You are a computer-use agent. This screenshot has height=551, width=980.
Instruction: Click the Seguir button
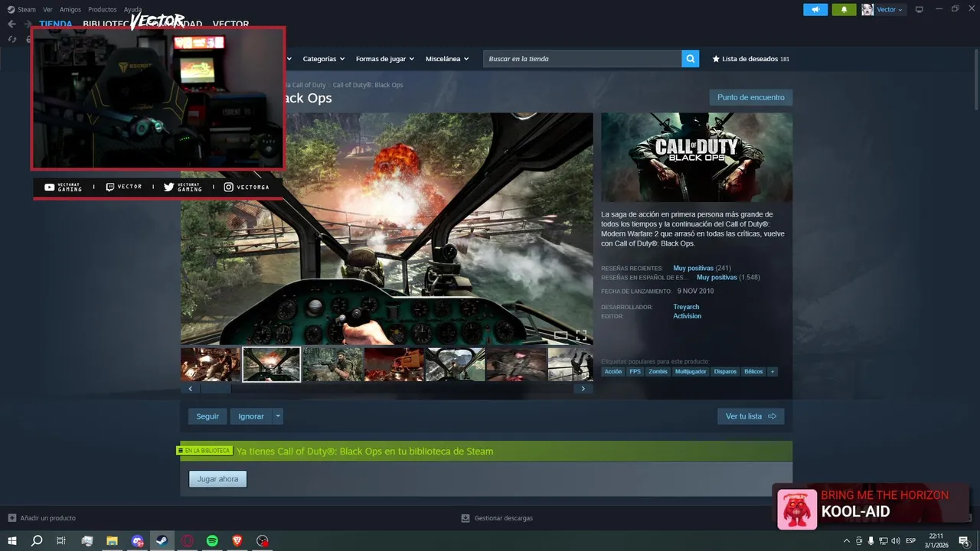(207, 416)
